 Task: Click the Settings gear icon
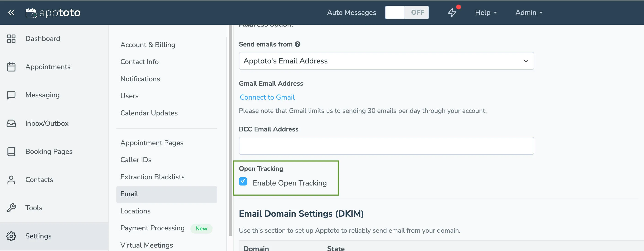click(11, 236)
